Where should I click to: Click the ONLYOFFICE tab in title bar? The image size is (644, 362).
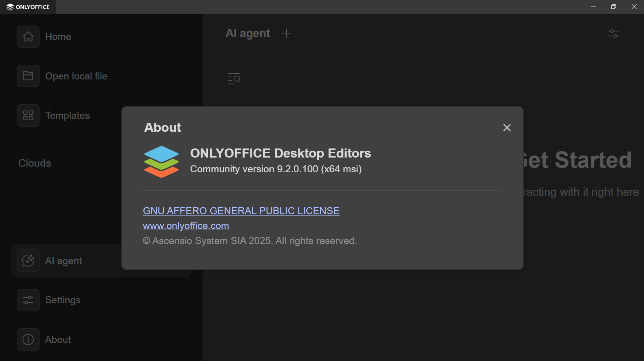pos(28,7)
